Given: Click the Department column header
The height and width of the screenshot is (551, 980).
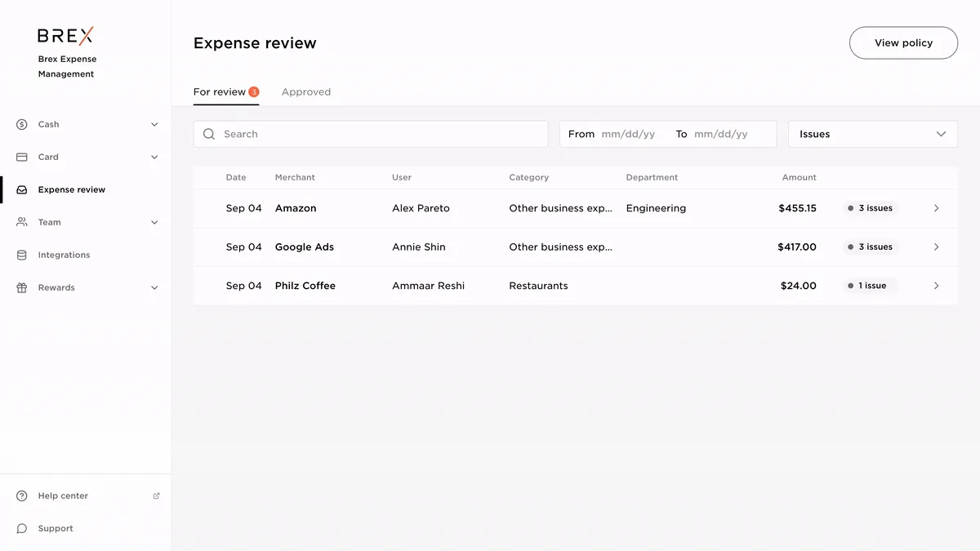Looking at the screenshot, I should point(652,177).
